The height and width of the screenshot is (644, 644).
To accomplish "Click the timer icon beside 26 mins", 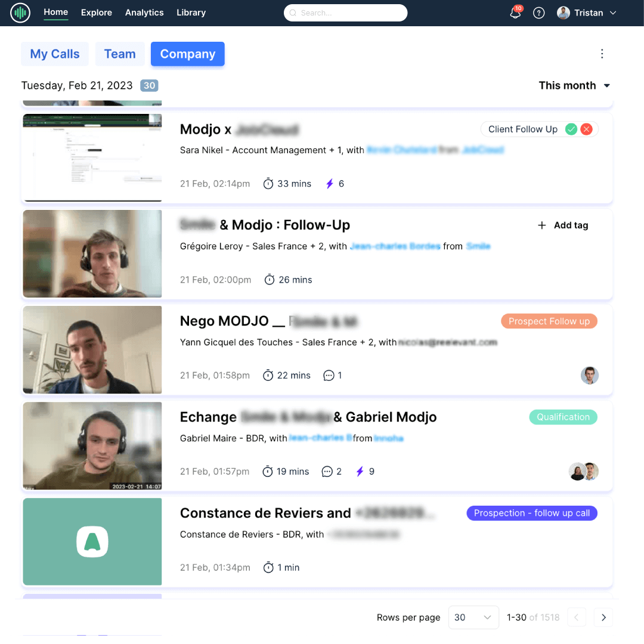I will point(270,280).
